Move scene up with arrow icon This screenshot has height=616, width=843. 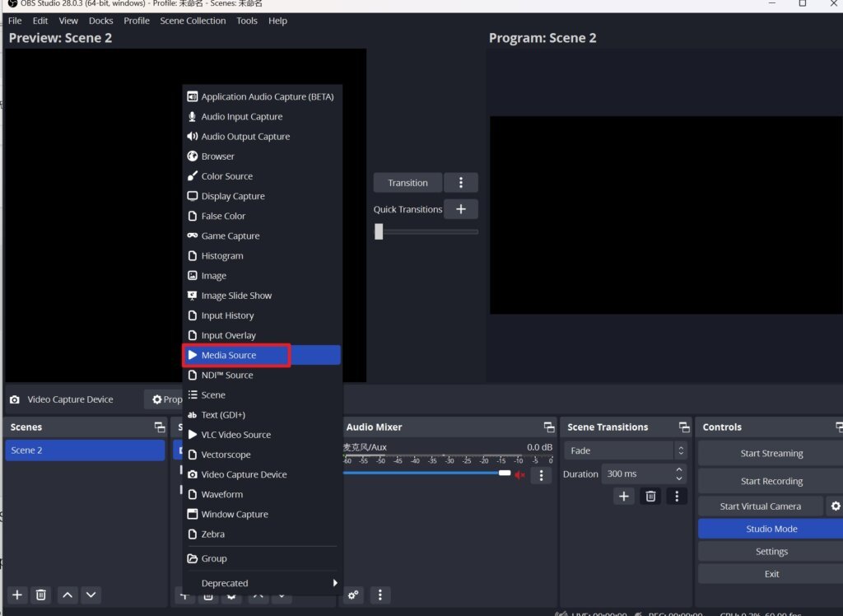68,595
